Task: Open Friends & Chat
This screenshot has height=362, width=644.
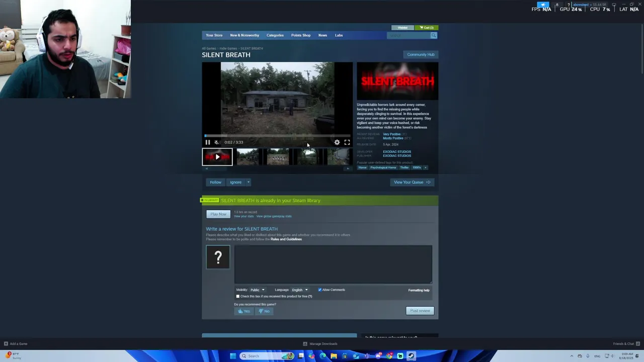Action: tap(626, 344)
